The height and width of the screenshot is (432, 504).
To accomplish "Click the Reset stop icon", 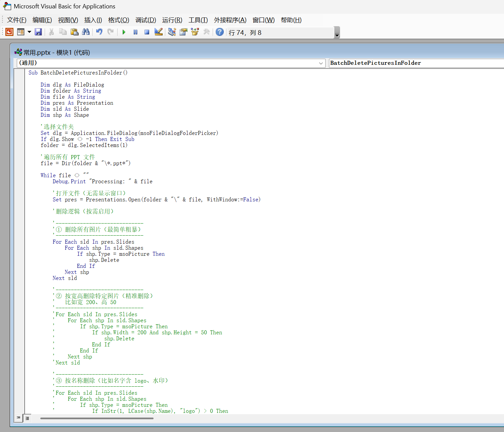I will pos(147,32).
